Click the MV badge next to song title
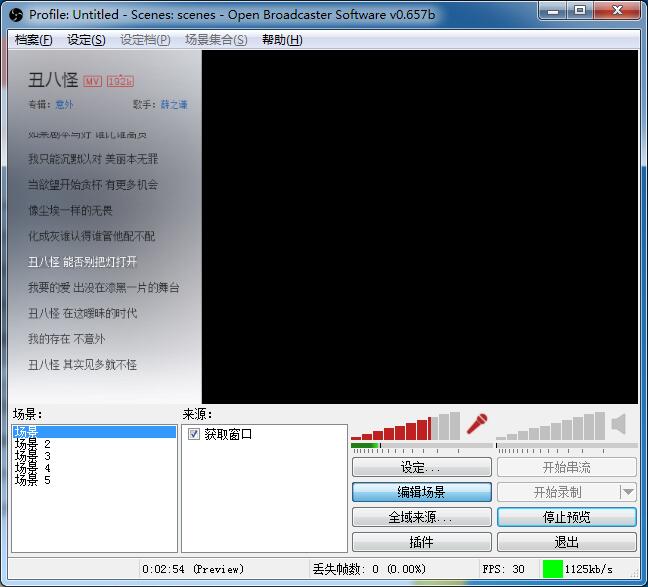This screenshot has width=648, height=587. pos(92,81)
